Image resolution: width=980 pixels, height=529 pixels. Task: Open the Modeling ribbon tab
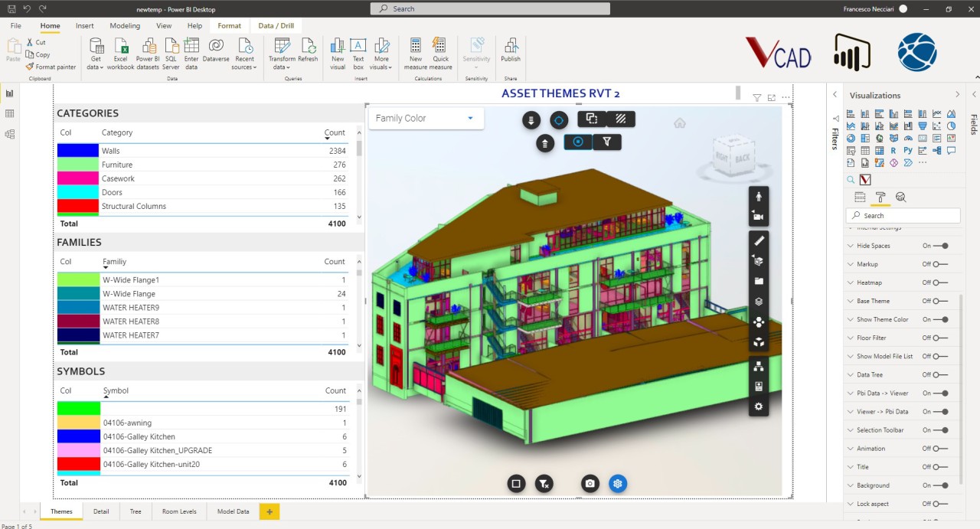(x=125, y=26)
